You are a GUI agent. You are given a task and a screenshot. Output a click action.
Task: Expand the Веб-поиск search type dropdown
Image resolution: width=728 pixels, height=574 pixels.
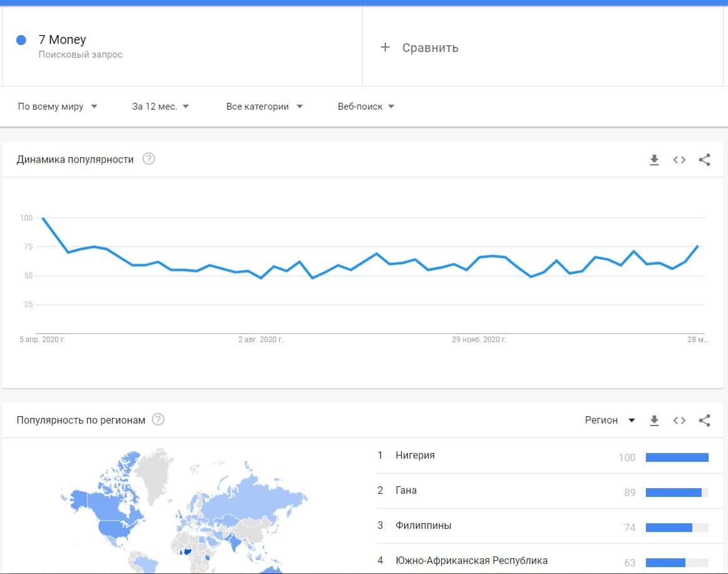pos(366,107)
